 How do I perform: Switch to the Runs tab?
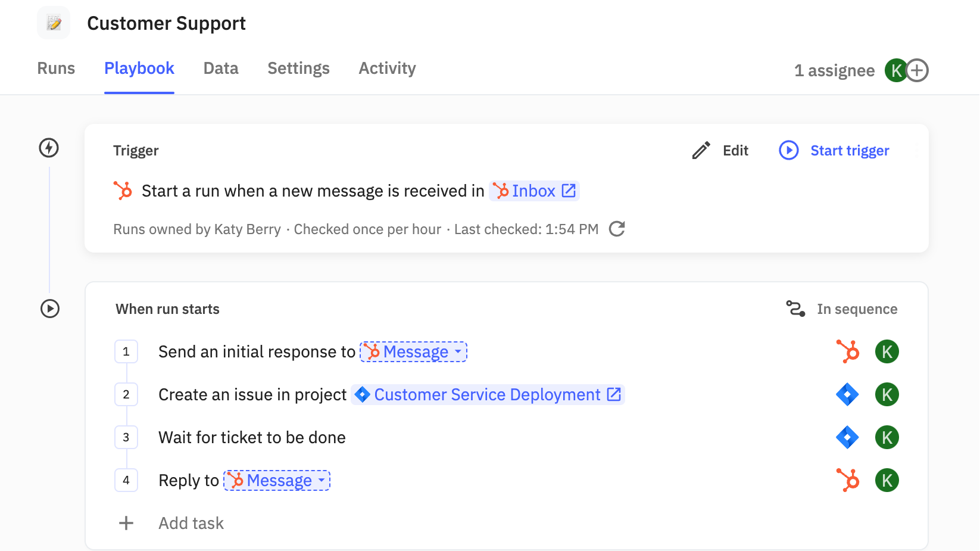56,69
